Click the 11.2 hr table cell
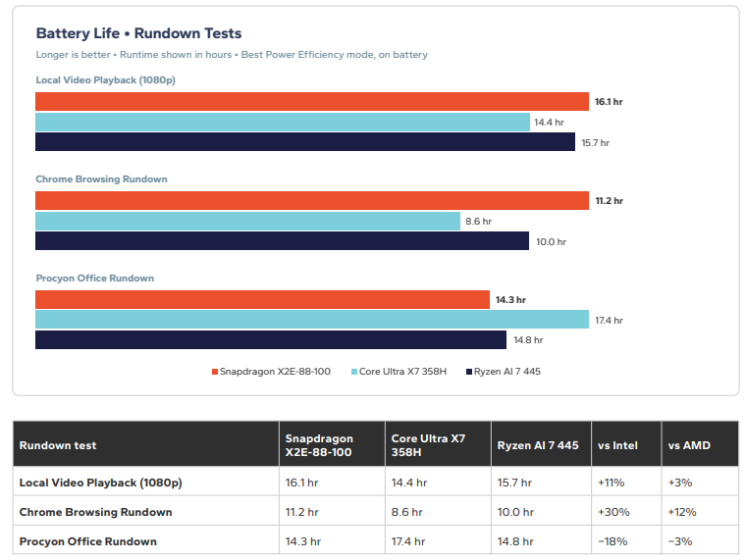The width and height of the screenshot is (746, 560). coord(332,511)
